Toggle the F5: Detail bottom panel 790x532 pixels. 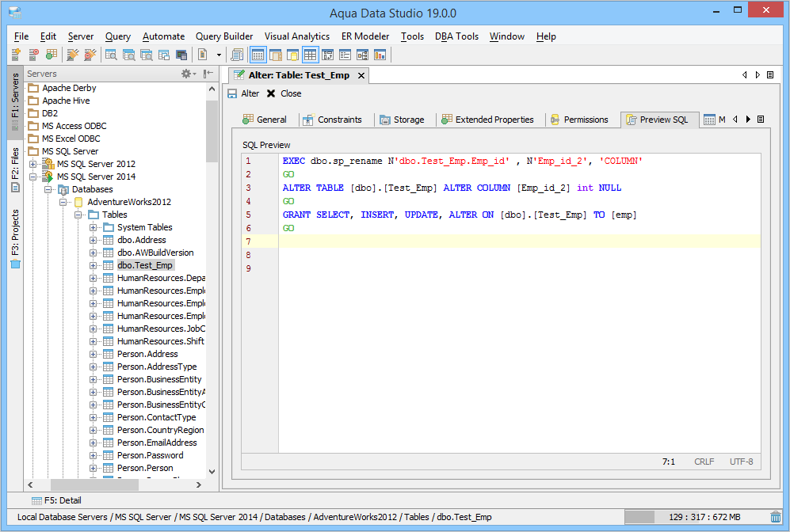coord(55,500)
